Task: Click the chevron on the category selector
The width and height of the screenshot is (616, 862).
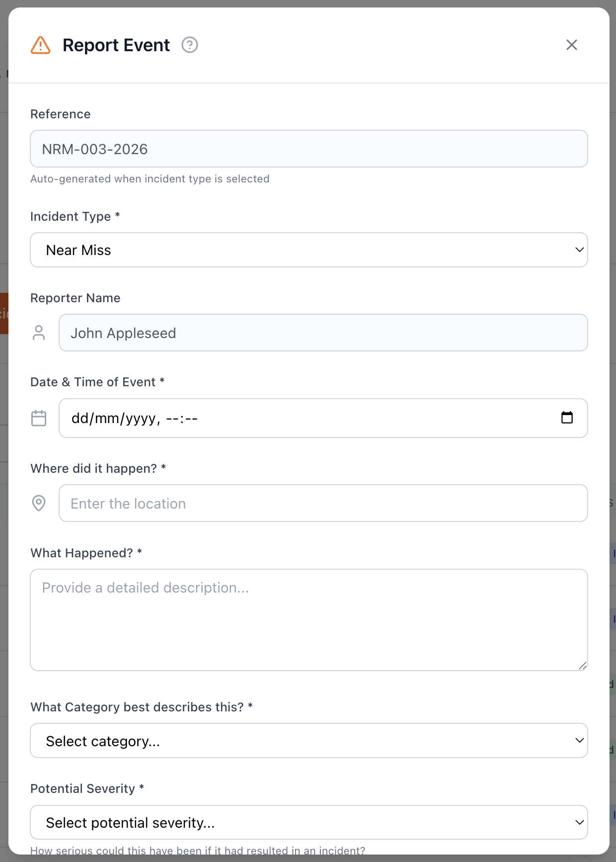Action: pos(579,741)
